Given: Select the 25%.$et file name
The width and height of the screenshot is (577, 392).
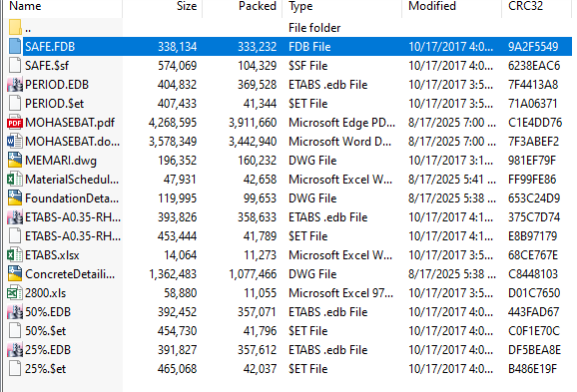Looking at the screenshot, I should (x=46, y=369).
